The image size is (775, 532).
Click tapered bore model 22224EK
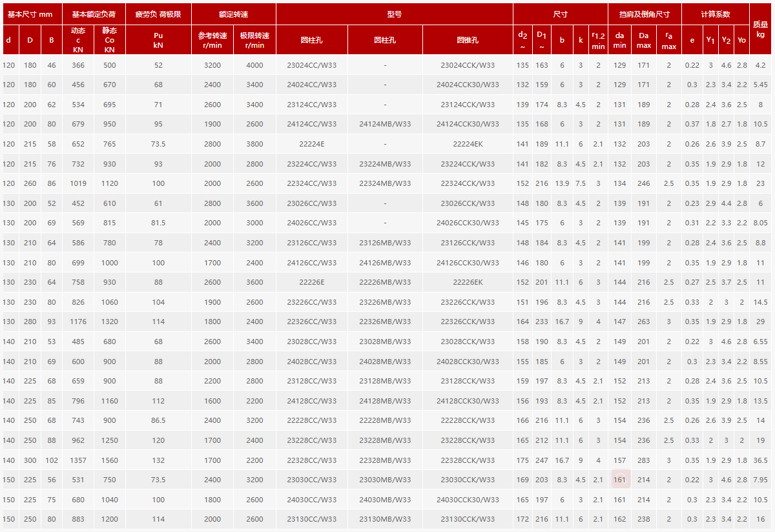468,144
